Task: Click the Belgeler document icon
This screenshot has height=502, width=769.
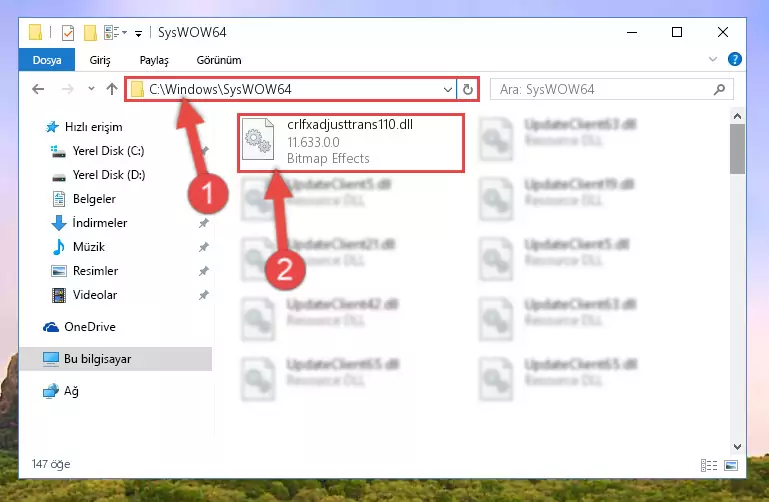Action: (x=59, y=199)
